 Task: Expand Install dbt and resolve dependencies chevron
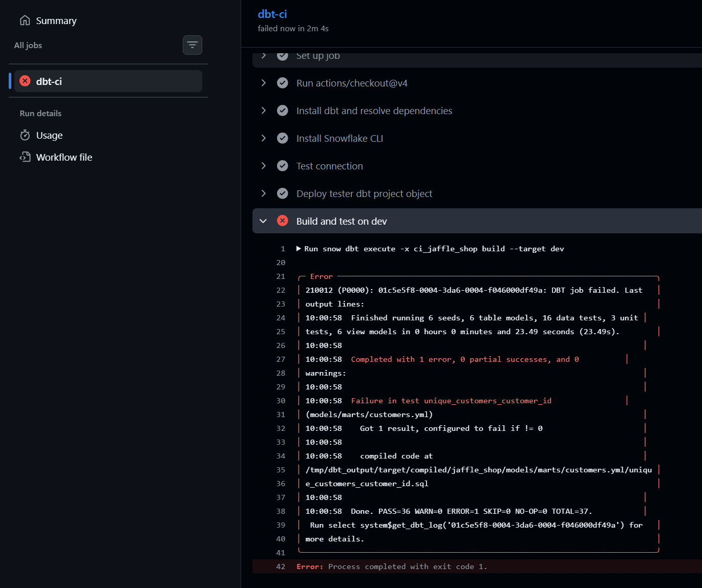pyautogui.click(x=264, y=111)
